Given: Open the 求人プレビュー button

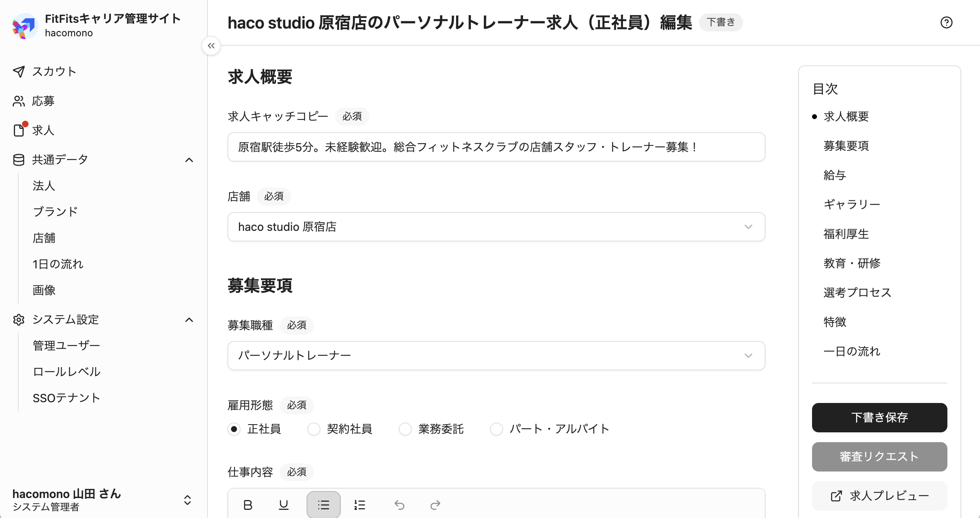Looking at the screenshot, I should (x=879, y=496).
